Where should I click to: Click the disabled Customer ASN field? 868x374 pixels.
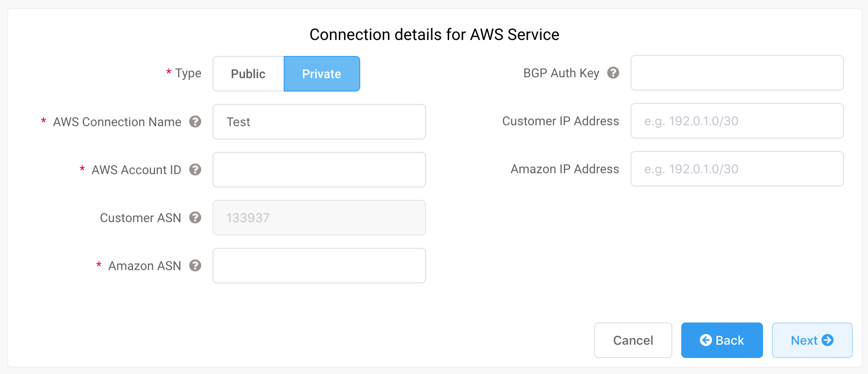319,218
